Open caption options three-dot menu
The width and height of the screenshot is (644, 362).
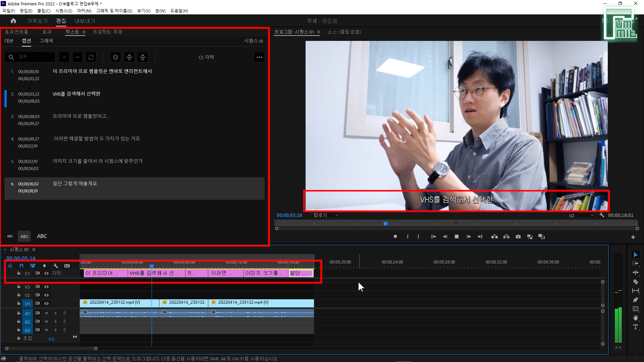tap(259, 57)
